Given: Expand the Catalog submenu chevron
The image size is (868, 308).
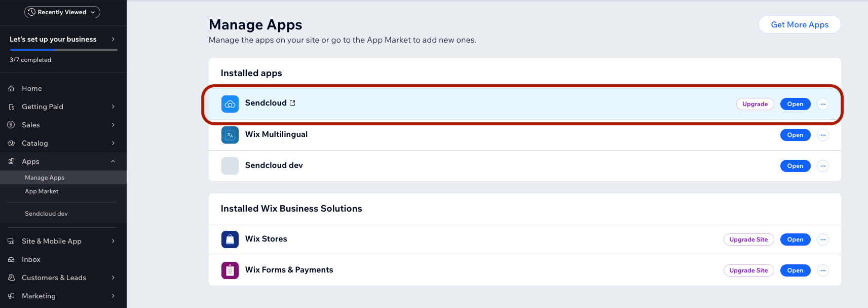Looking at the screenshot, I should 113,143.
